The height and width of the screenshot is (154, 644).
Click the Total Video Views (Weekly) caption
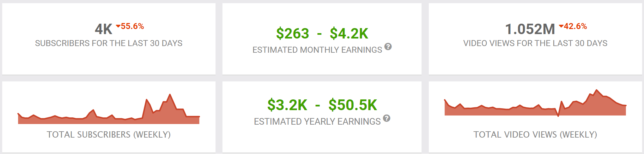(535, 135)
